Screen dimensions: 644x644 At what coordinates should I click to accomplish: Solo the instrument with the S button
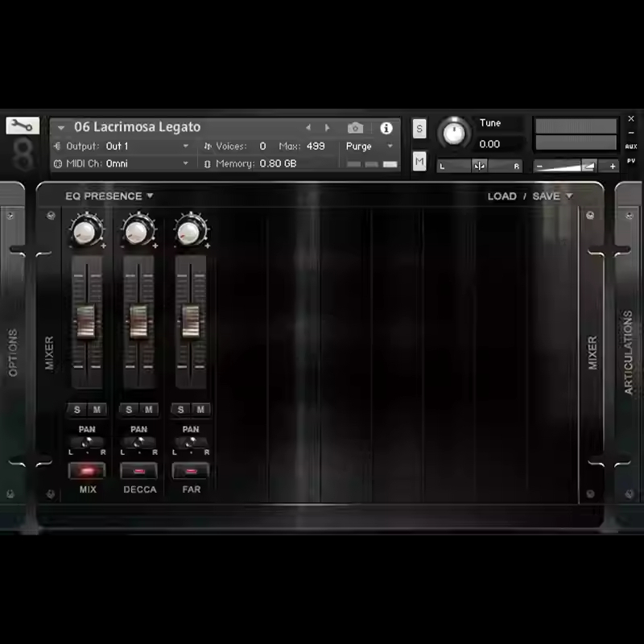[419, 129]
